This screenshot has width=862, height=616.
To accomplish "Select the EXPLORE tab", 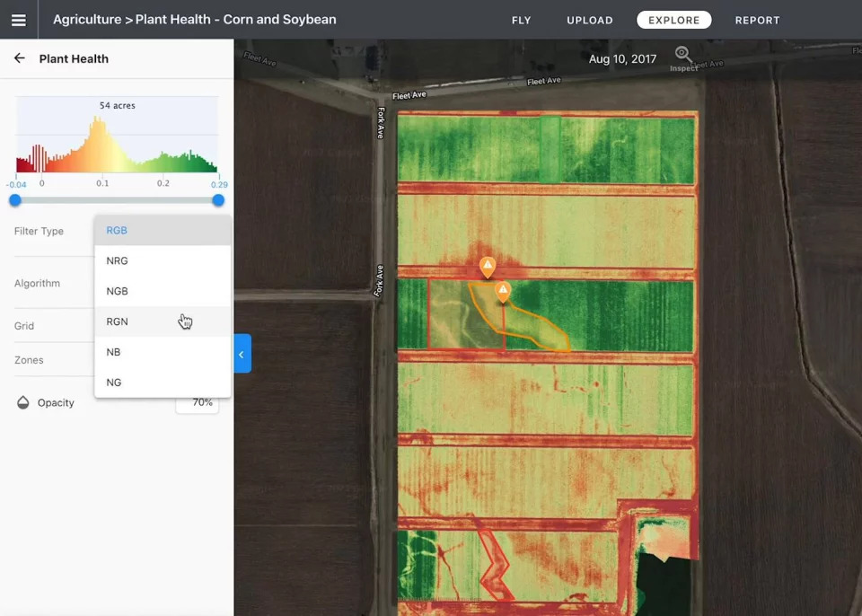I will click(674, 21).
